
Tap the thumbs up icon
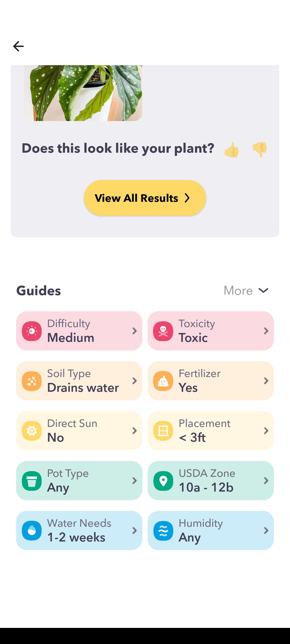[x=231, y=150]
